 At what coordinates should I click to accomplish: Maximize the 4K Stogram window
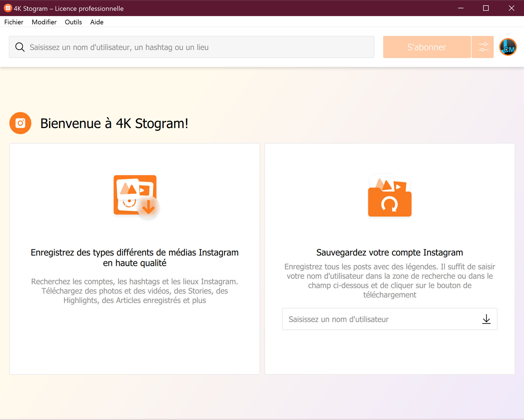pos(486,8)
